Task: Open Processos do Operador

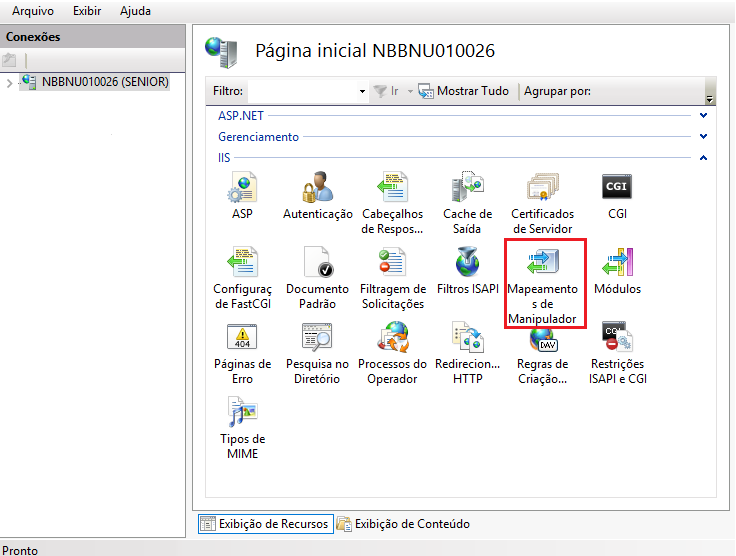Action: pos(392,353)
